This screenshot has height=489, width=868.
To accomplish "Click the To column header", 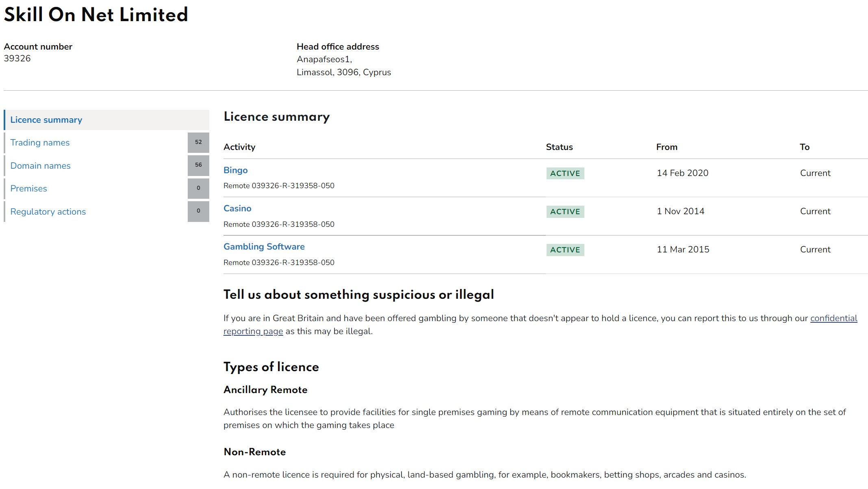I will point(805,147).
